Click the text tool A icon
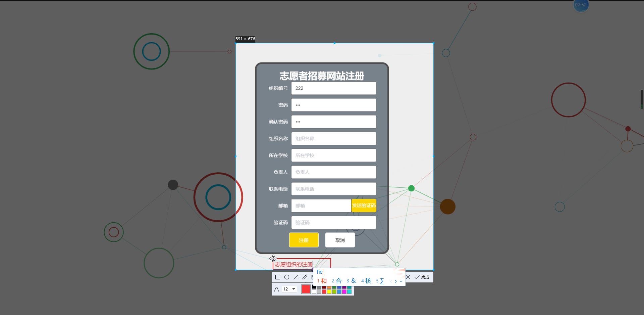This screenshot has width=644, height=315. tap(276, 289)
